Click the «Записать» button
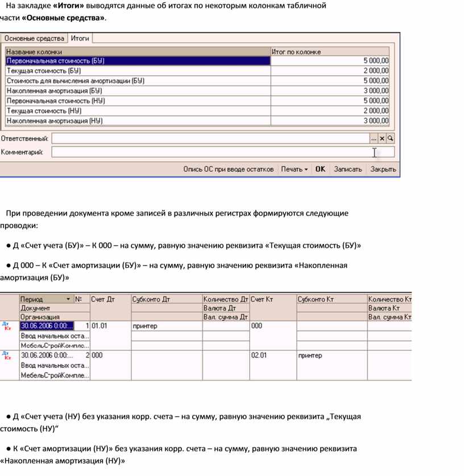The width and height of the screenshot is (464, 476). tap(348, 169)
